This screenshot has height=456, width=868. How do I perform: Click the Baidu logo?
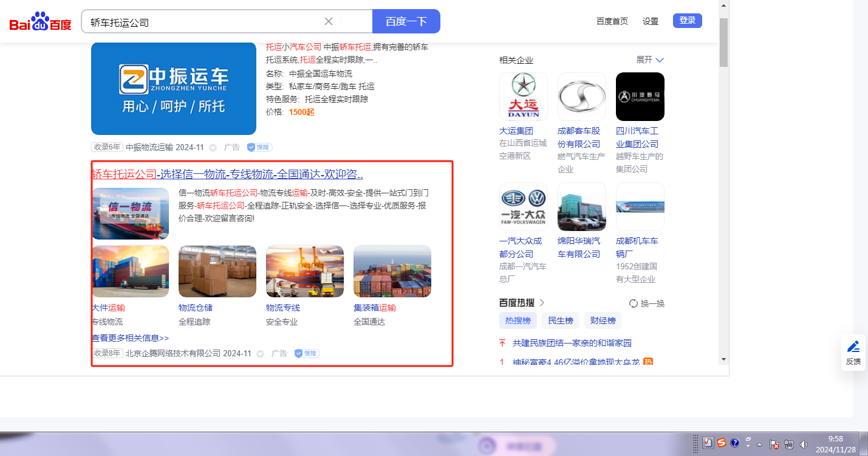click(40, 22)
